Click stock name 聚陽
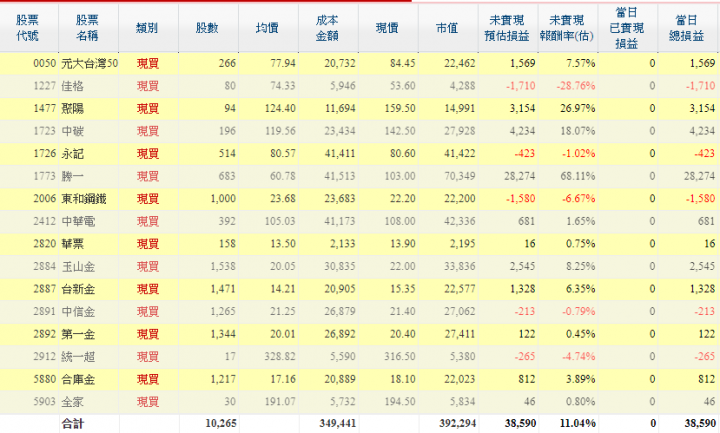 coord(73,108)
